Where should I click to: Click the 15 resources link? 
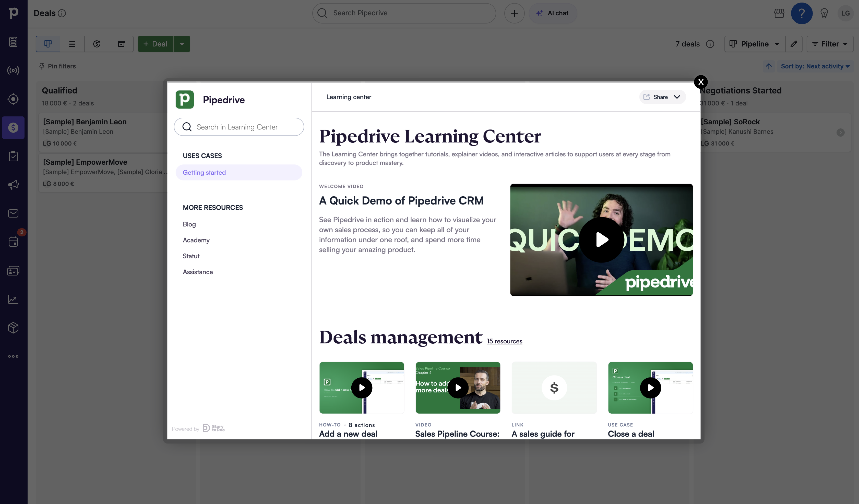click(x=505, y=341)
